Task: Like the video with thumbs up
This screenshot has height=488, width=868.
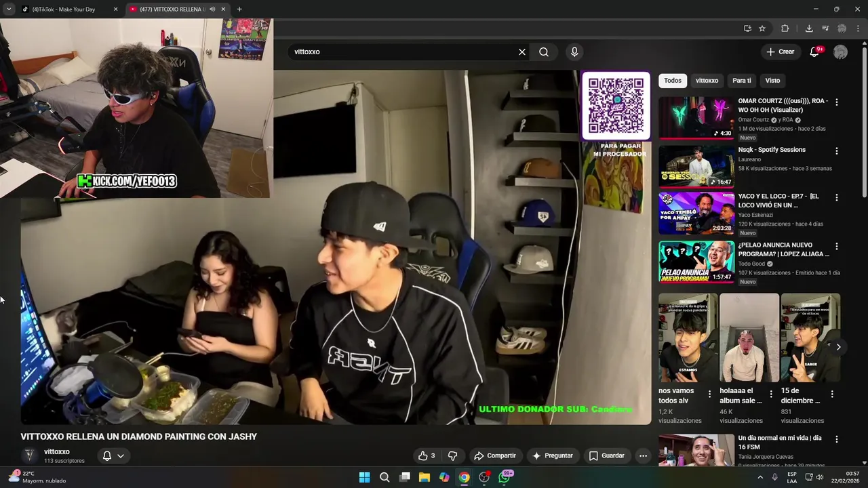Action: pos(427,455)
